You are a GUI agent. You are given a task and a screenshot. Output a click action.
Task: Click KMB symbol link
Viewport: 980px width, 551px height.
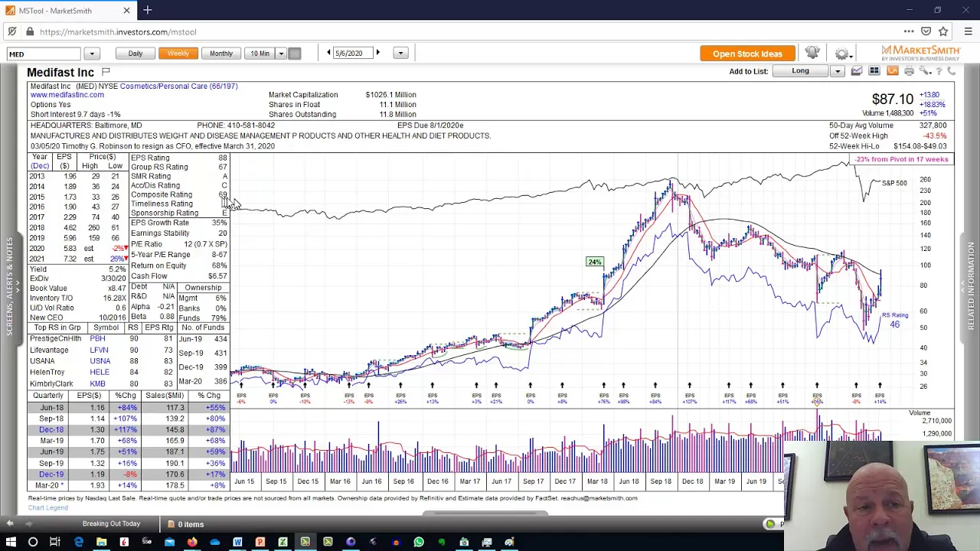tap(97, 383)
